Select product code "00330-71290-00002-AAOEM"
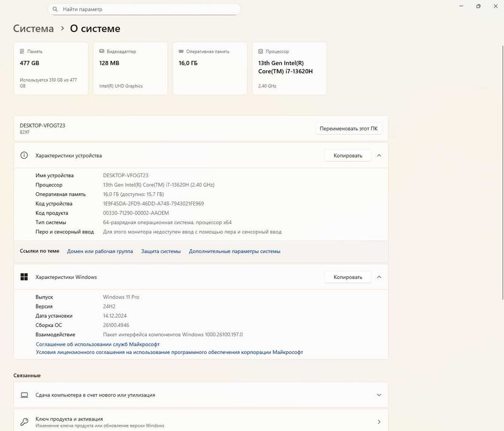504x431 pixels. (x=135, y=213)
